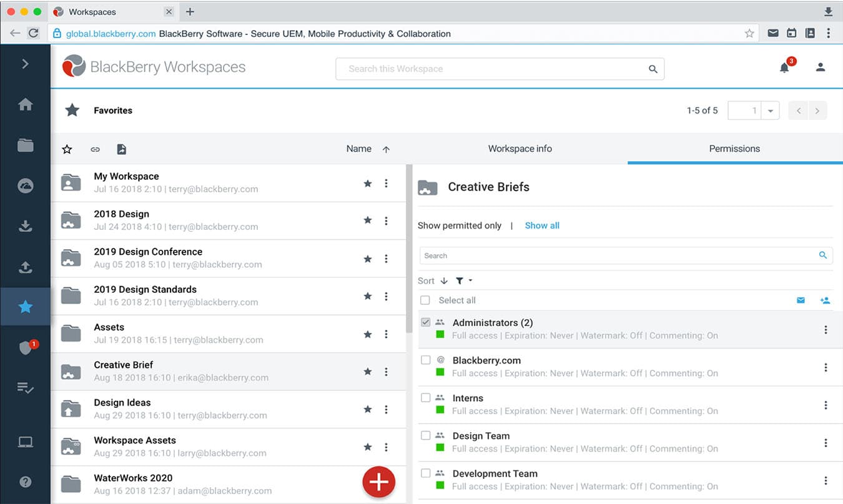Click the add user icon in permissions

(x=825, y=300)
